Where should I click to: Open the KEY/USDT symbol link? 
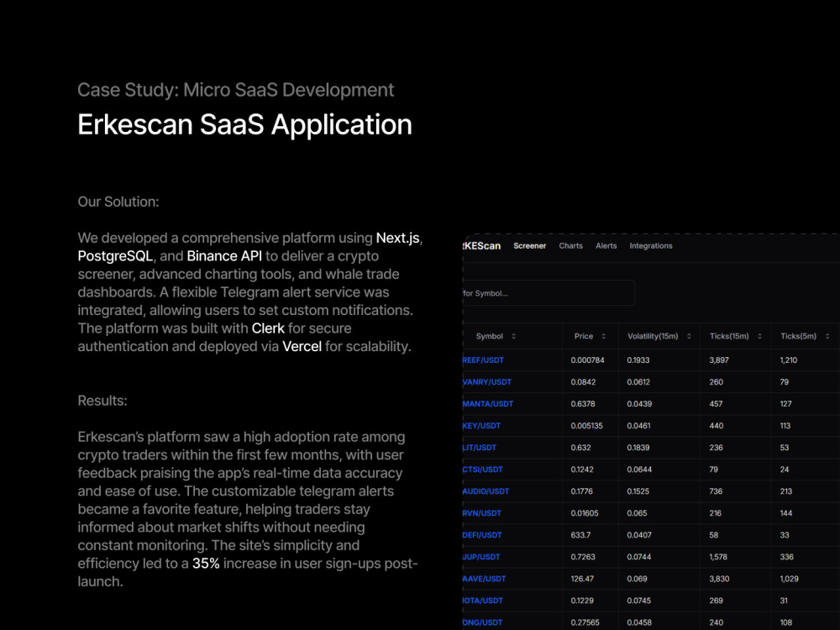coord(481,426)
